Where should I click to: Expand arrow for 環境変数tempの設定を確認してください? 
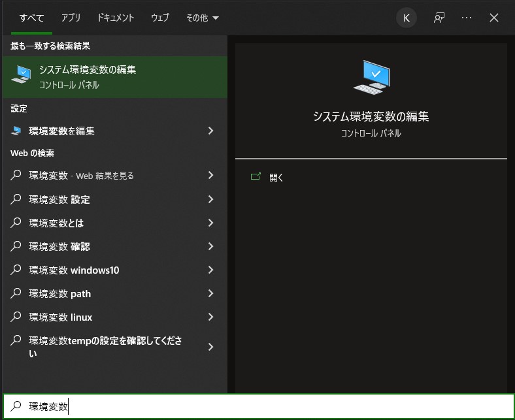211,347
